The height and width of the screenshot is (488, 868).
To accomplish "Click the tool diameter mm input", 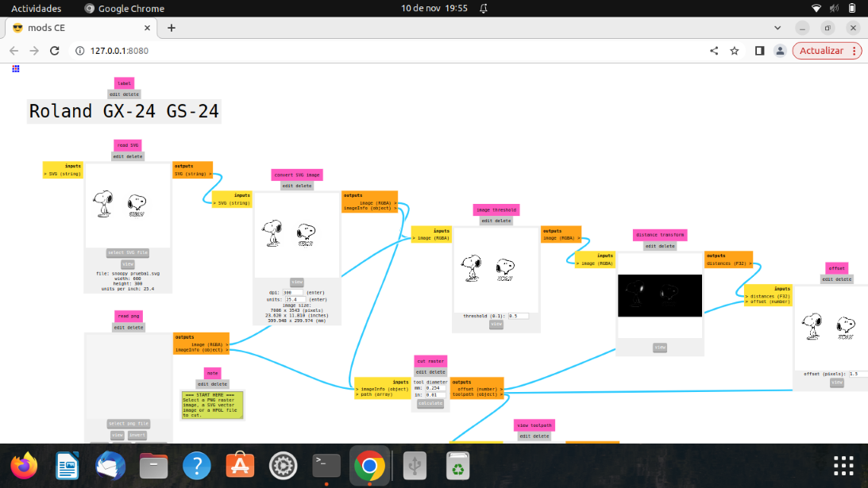I will click(x=435, y=388).
